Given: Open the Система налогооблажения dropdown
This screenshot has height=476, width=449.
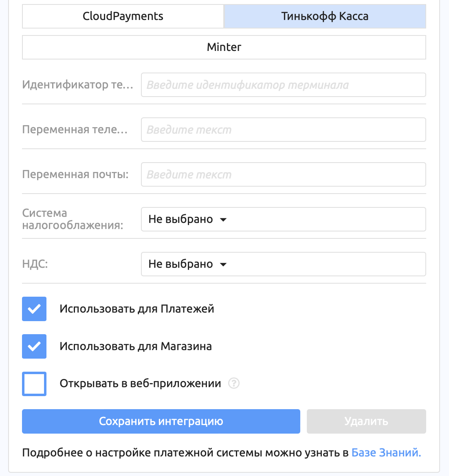Looking at the screenshot, I should pyautogui.click(x=284, y=219).
